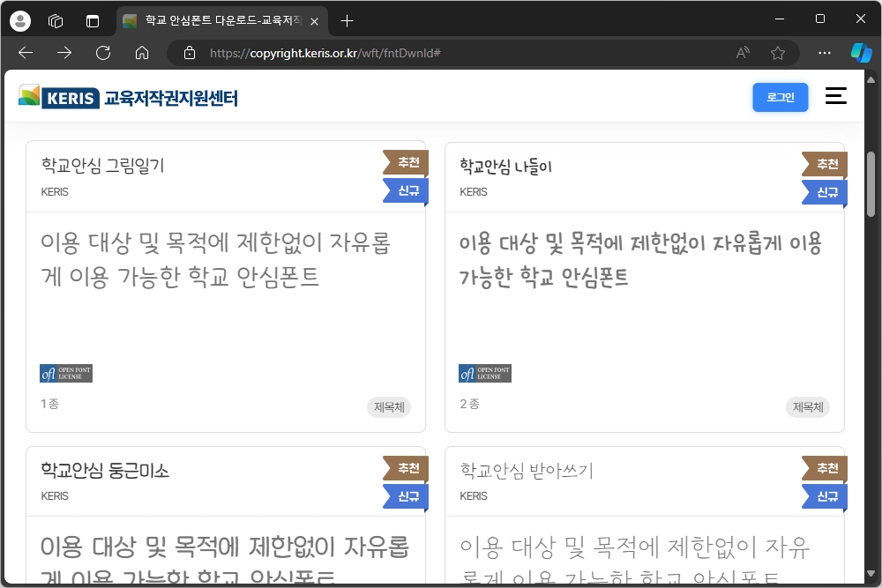The width and height of the screenshot is (882, 588).
Task: Click the KERIS 교육저작권지원센터 logo
Action: tap(128, 97)
